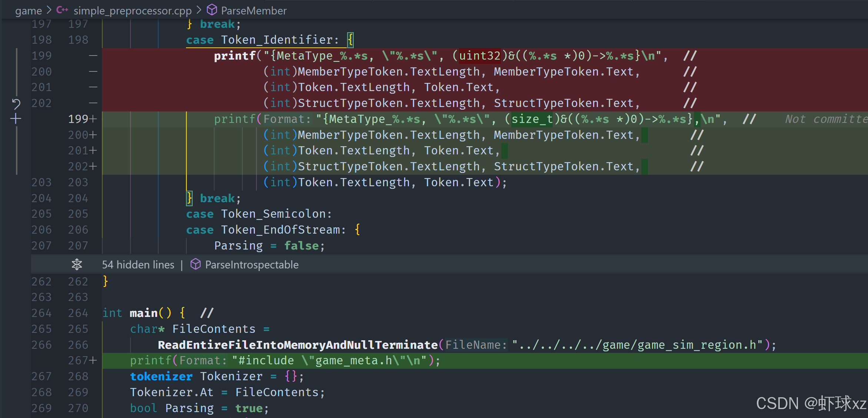
Task: Click line number 264 in gutter
Action: [x=41, y=313]
